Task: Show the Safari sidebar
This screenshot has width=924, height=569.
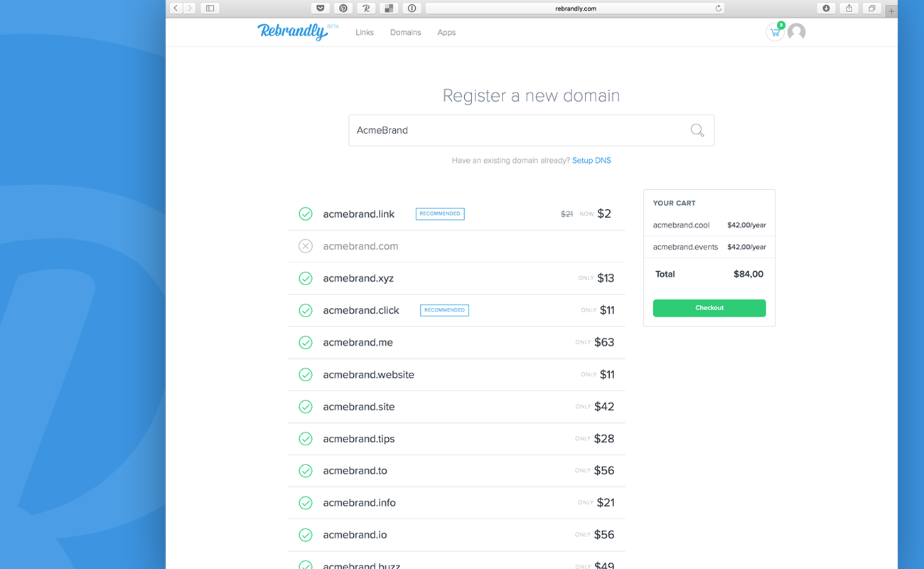Action: (x=210, y=9)
